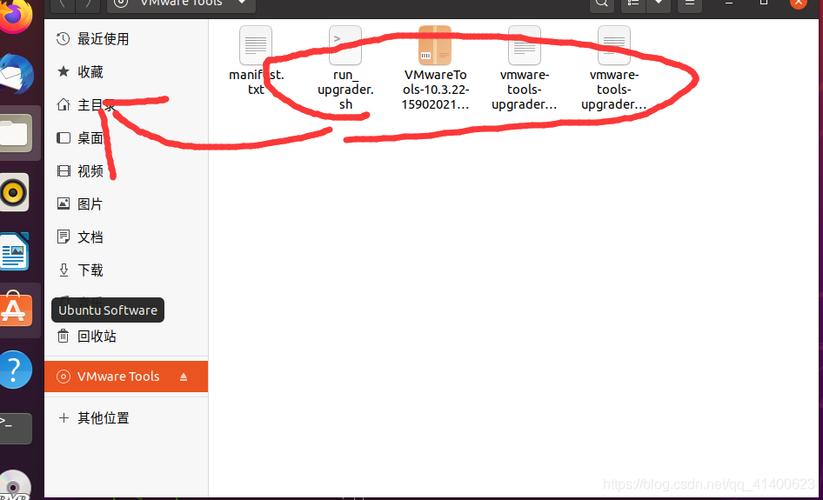823x500 pixels.
Task: Click the second vmware-tools-upgrader file
Action: 614,68
